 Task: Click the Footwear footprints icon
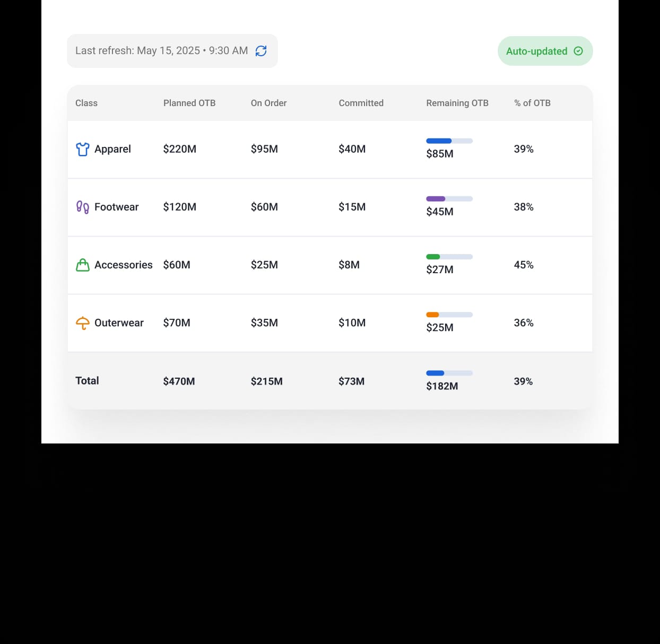[x=83, y=207]
